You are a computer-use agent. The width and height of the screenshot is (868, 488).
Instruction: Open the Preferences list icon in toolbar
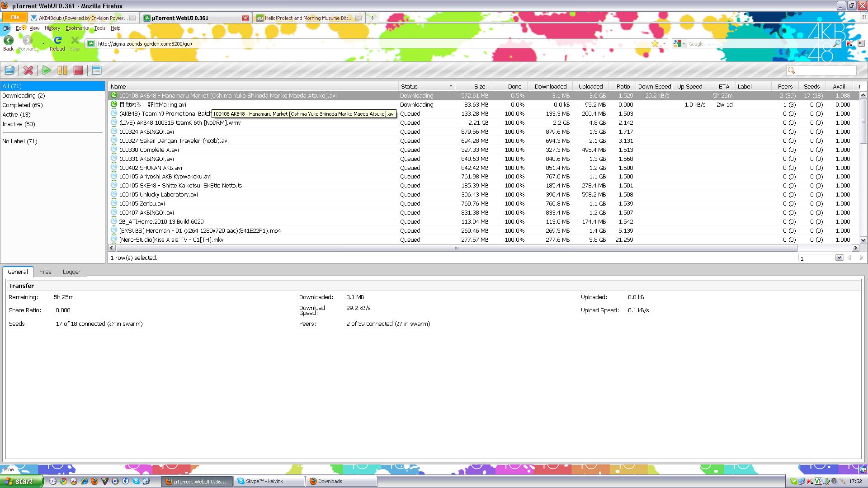click(x=96, y=70)
